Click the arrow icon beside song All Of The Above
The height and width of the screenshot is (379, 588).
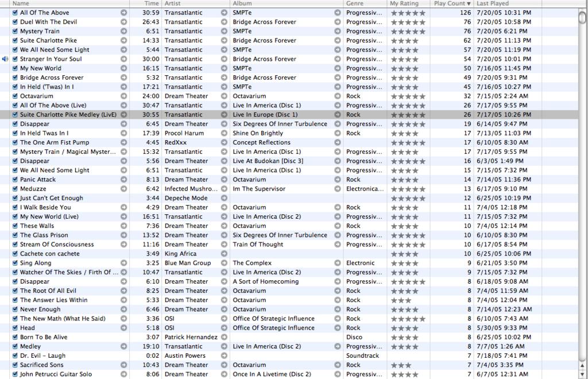pyautogui.click(x=124, y=13)
